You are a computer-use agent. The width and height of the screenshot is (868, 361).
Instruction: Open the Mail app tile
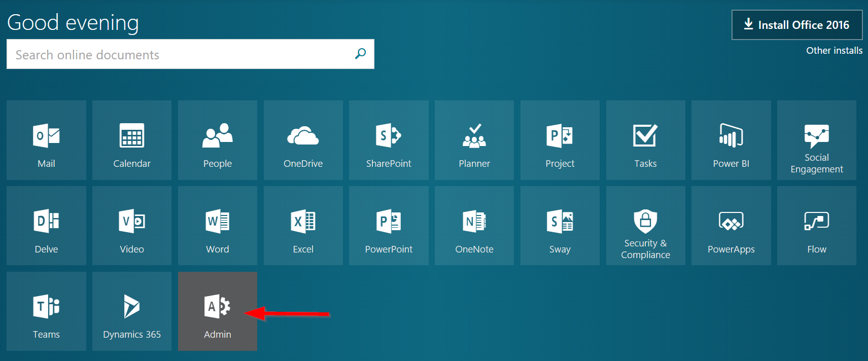pos(46,140)
